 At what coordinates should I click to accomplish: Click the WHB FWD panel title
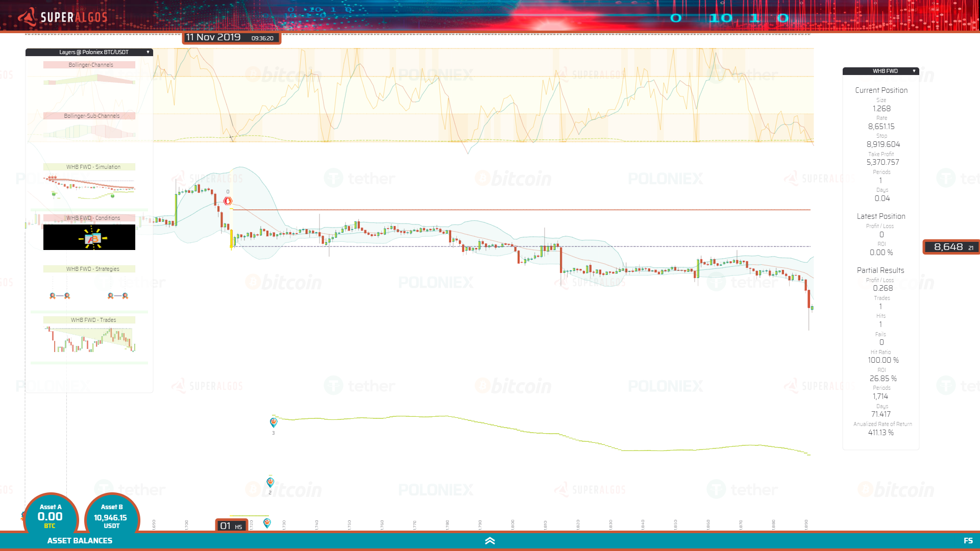click(885, 71)
